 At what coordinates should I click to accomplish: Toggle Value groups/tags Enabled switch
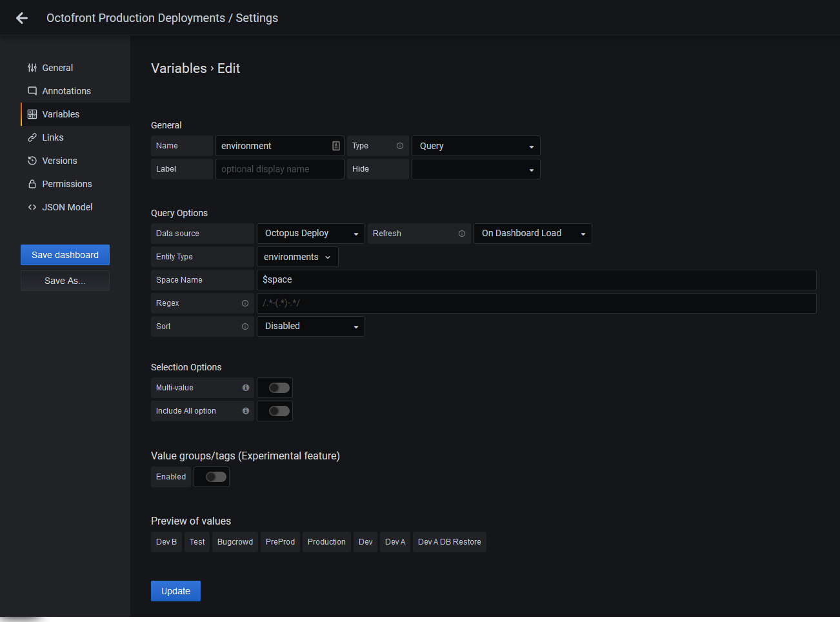pyautogui.click(x=216, y=477)
